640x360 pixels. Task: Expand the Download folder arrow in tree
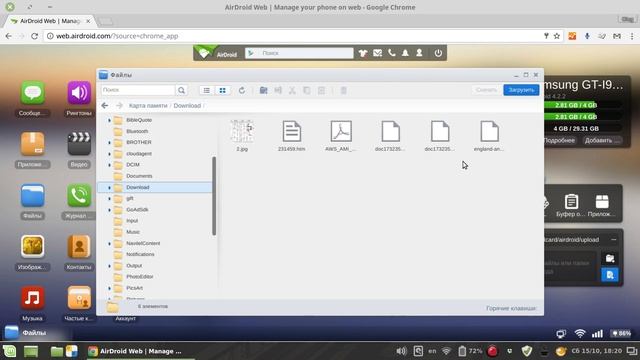click(x=109, y=188)
